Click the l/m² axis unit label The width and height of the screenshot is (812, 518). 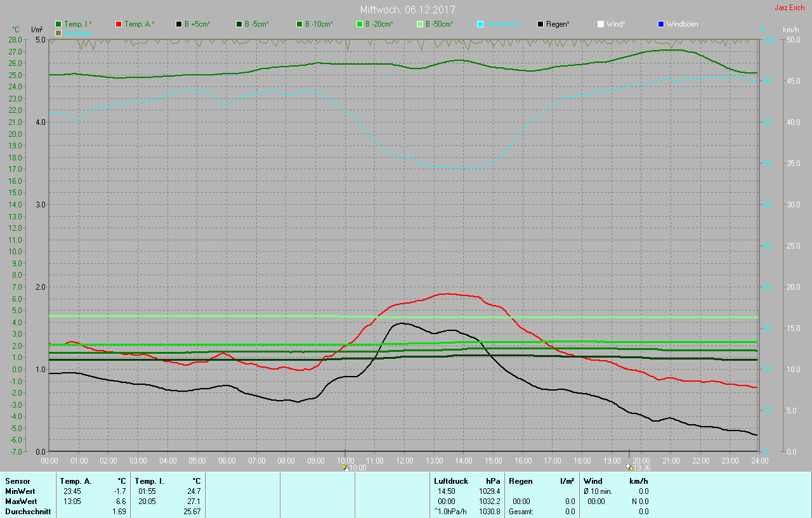(37, 30)
